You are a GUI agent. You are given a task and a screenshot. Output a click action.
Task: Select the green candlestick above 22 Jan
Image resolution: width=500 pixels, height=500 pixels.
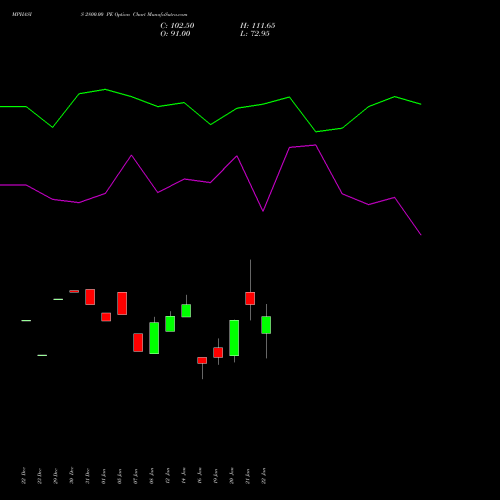point(266,325)
